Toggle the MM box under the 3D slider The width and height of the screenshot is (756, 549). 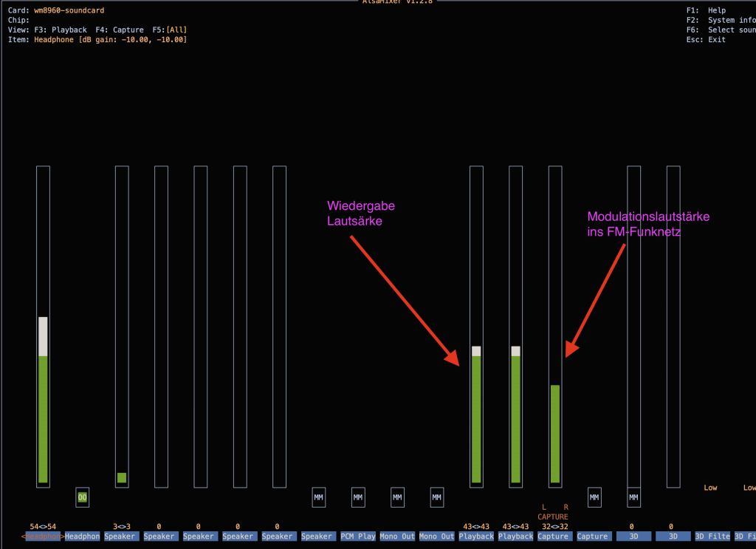click(x=633, y=497)
